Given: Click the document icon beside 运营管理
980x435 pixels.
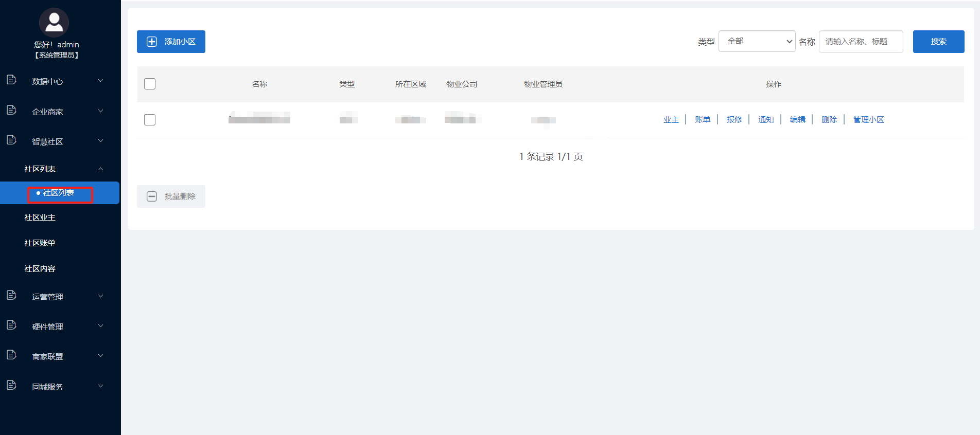Looking at the screenshot, I should [x=11, y=295].
